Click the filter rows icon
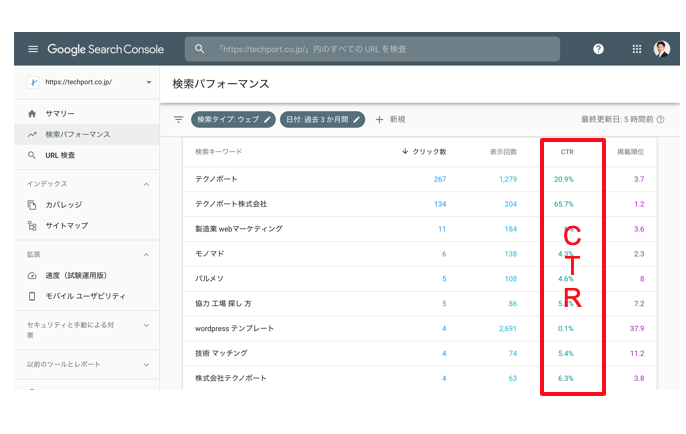 (179, 119)
